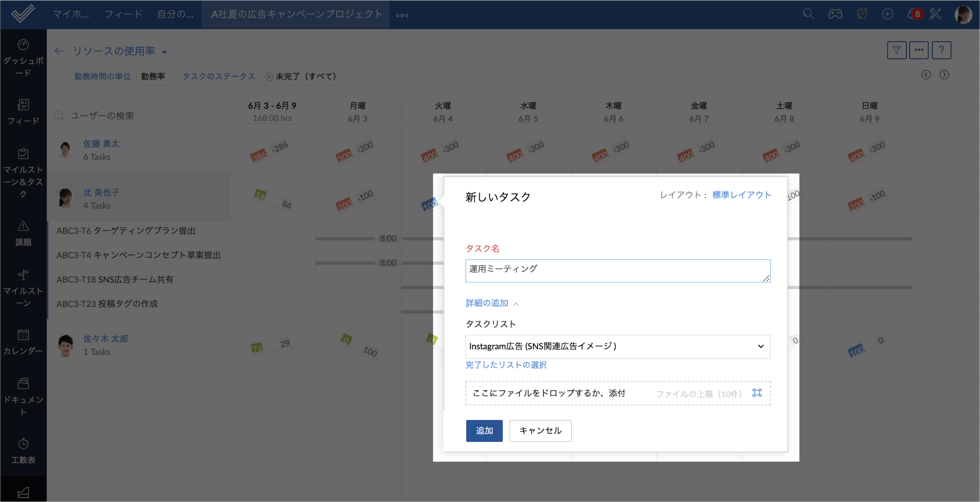Image resolution: width=980 pixels, height=502 pixels.
Task: Click the 日曜 6月 9 column header
Action: (870, 112)
